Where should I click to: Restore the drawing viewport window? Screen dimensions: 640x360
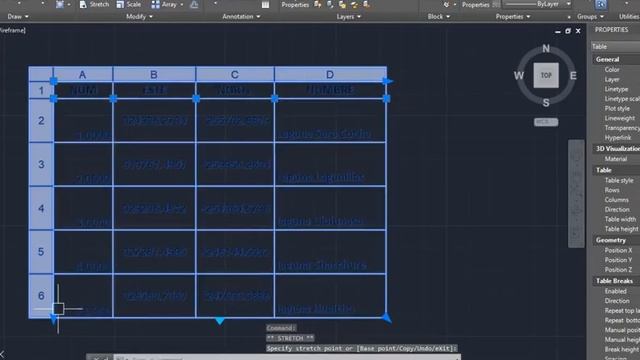click(568, 31)
